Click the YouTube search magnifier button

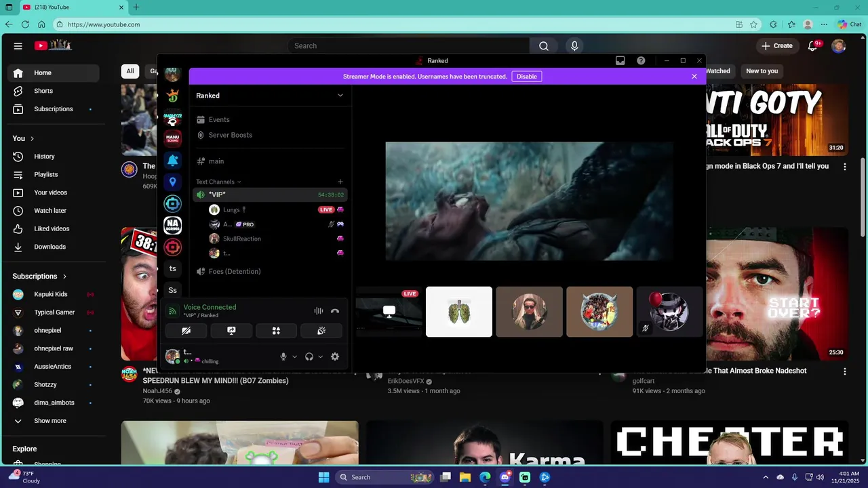pos(544,46)
